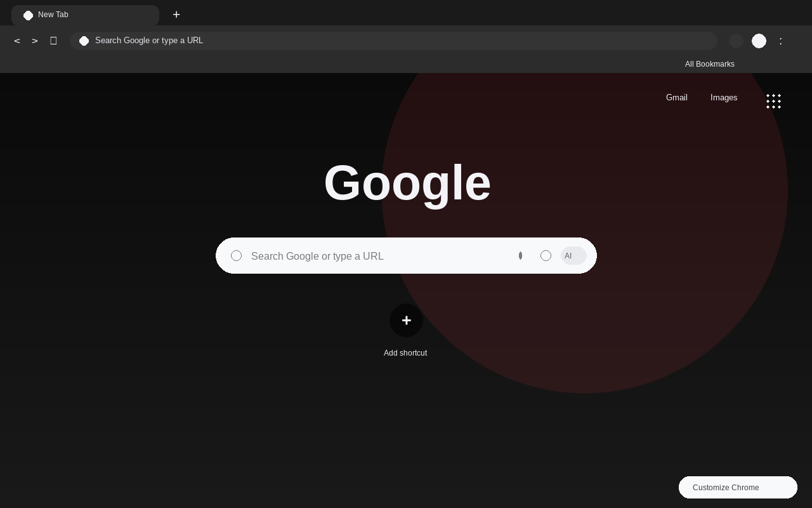This screenshot has height=508, width=812.
Task: Click the Add shortcut plus icon
Action: pos(406,320)
